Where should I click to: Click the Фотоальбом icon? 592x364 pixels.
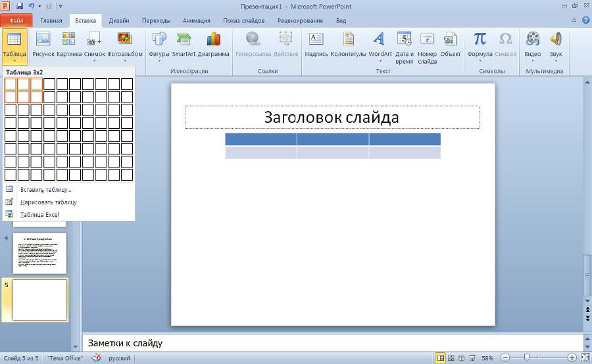(124, 45)
